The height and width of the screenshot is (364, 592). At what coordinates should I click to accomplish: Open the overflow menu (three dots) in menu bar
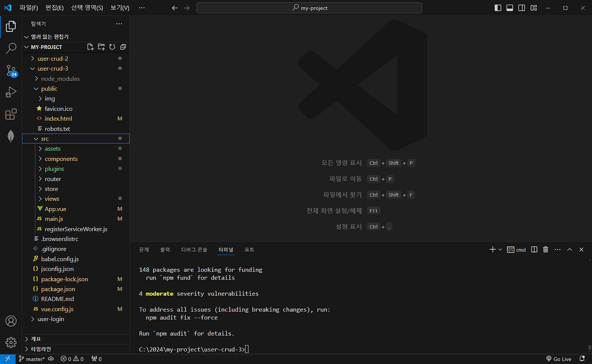(x=142, y=8)
